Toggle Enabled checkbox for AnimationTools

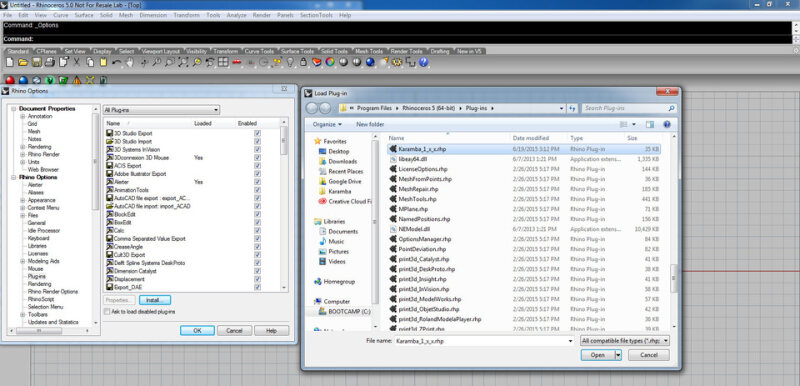coord(257,190)
